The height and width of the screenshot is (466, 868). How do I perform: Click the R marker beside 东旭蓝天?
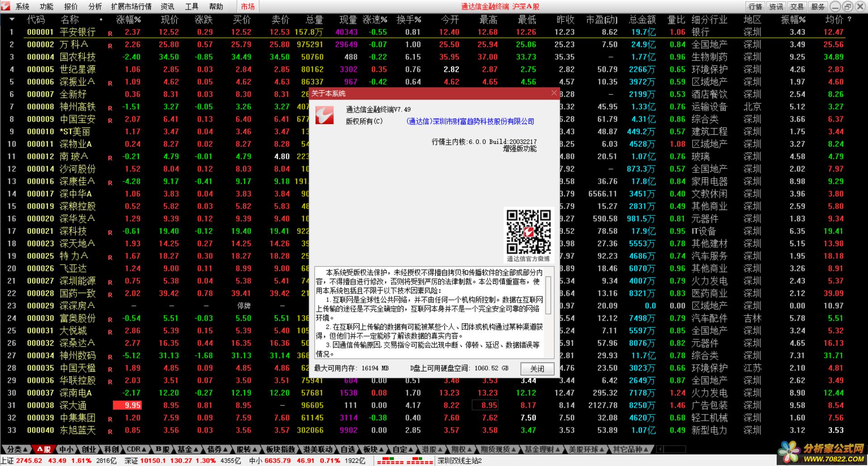pos(110,432)
